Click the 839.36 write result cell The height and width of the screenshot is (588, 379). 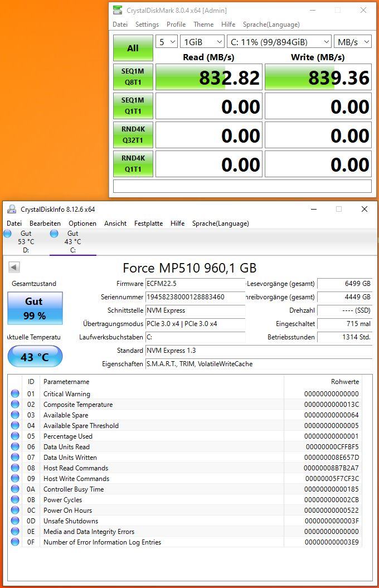point(318,77)
